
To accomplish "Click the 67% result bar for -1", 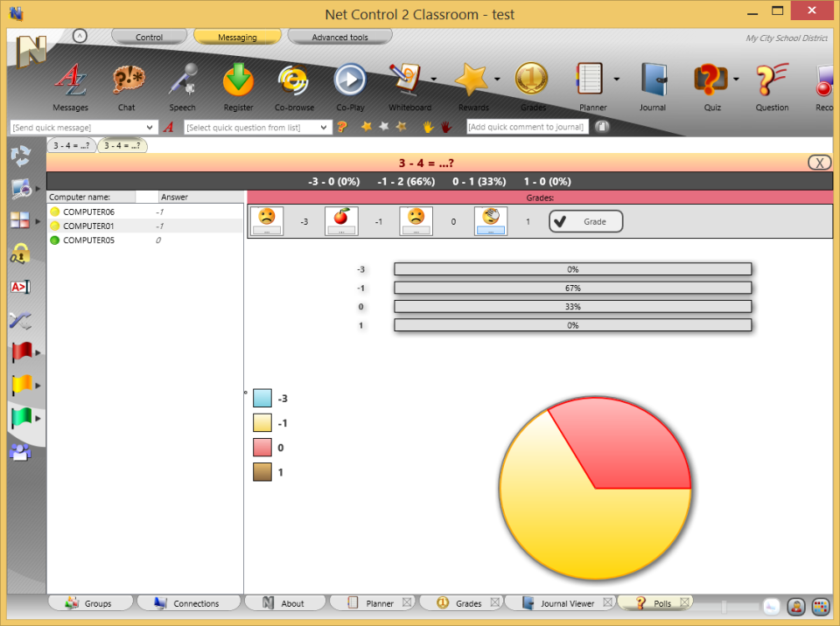I will click(573, 288).
